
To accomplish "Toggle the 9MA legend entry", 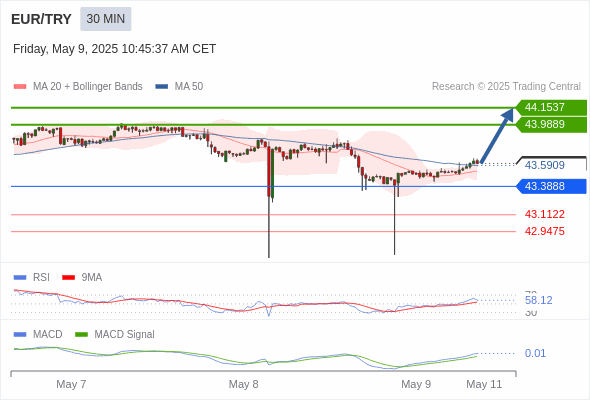I will [82, 277].
